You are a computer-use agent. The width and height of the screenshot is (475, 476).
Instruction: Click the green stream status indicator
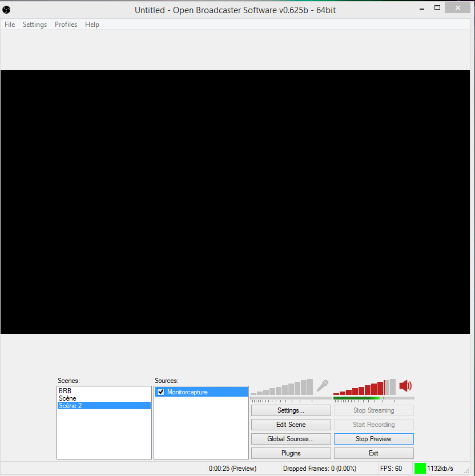click(420, 468)
